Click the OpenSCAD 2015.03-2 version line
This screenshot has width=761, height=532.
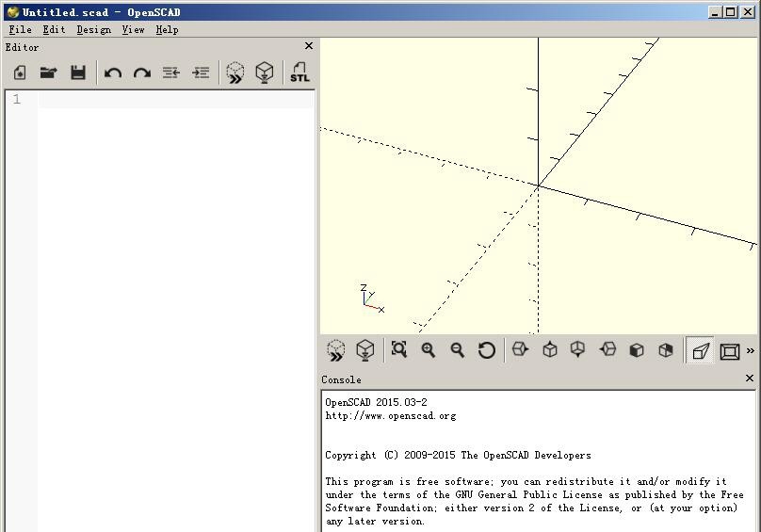(376, 402)
